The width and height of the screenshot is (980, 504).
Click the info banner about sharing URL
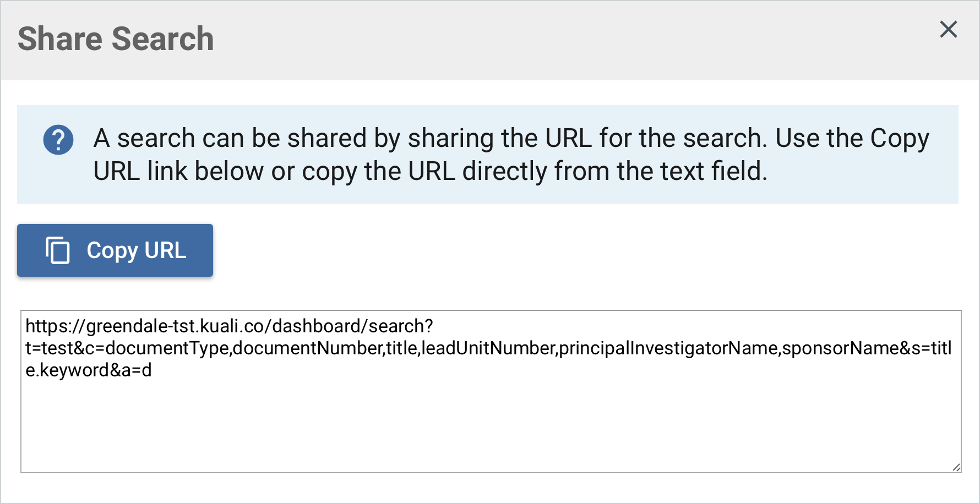coord(488,155)
